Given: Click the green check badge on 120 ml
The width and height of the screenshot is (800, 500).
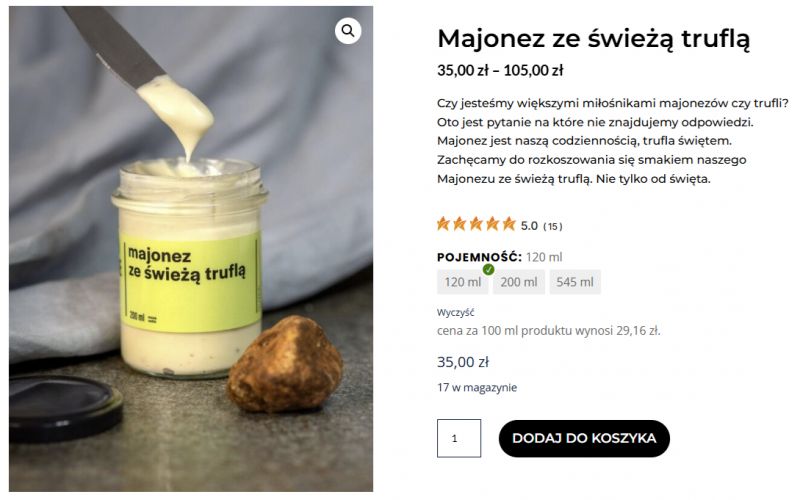Looking at the screenshot, I should click(488, 269).
